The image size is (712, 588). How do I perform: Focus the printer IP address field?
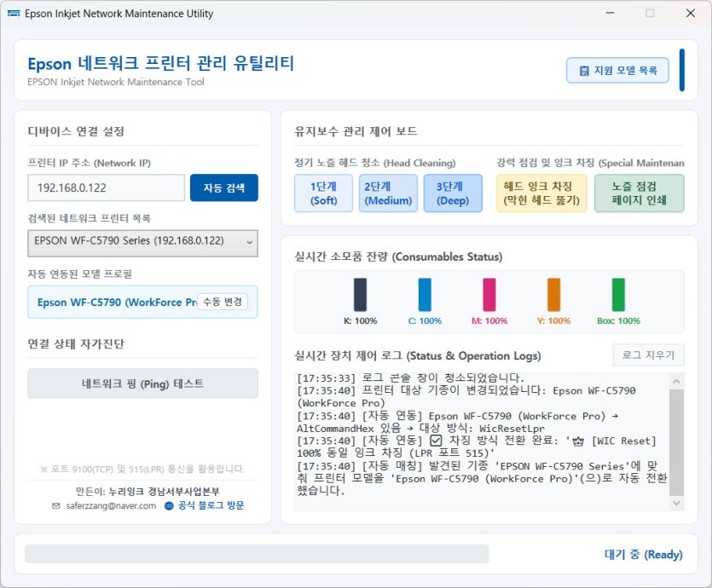[107, 187]
